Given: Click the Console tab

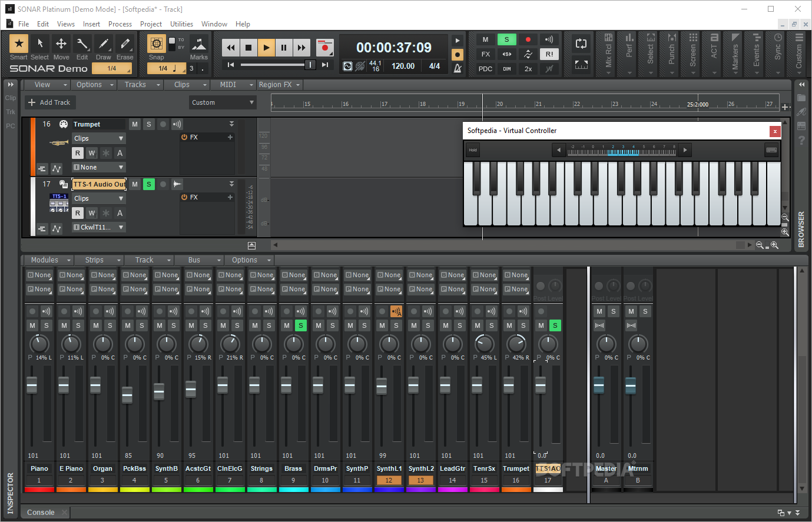Looking at the screenshot, I should coord(41,513).
